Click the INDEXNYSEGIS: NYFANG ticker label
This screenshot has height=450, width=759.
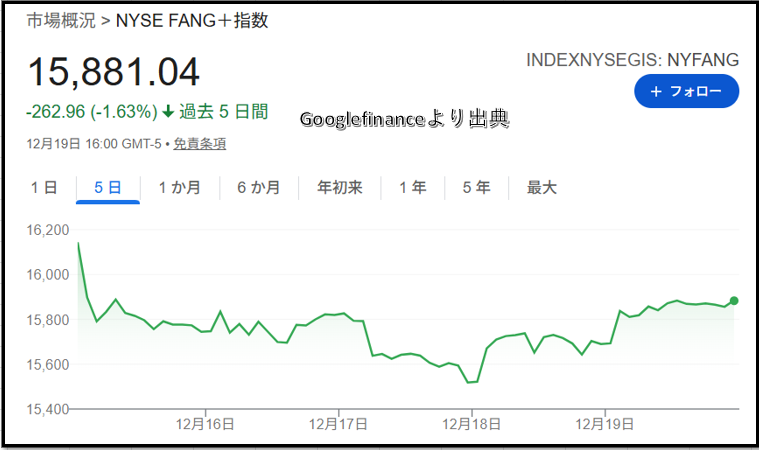pos(632,60)
